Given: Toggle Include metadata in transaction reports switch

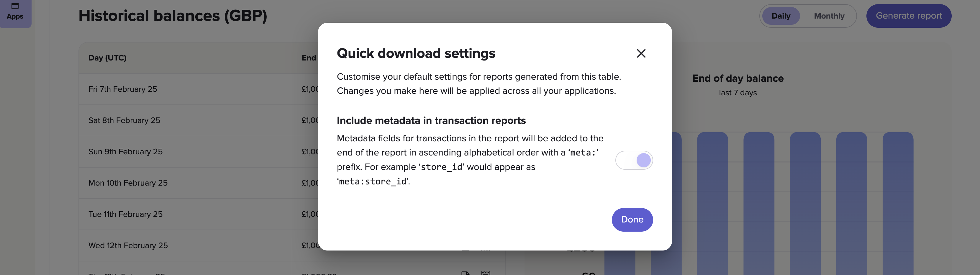Looking at the screenshot, I should pos(634,160).
